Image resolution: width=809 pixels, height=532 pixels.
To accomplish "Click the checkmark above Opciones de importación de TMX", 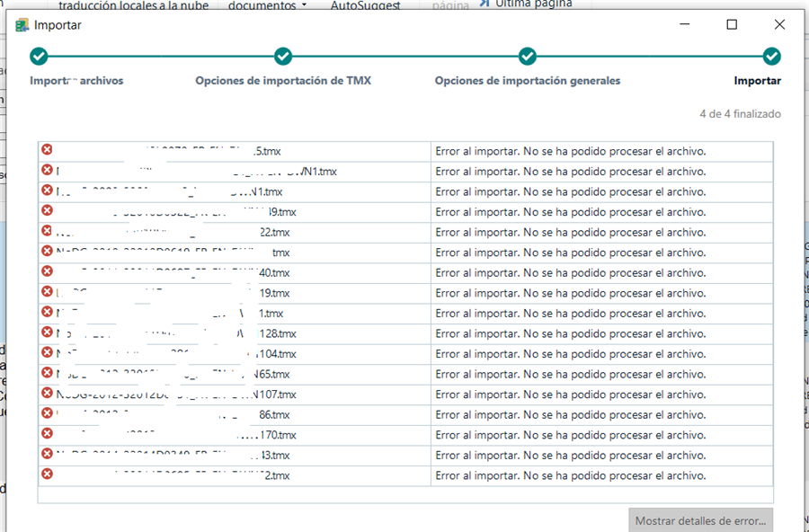I will coord(283,57).
